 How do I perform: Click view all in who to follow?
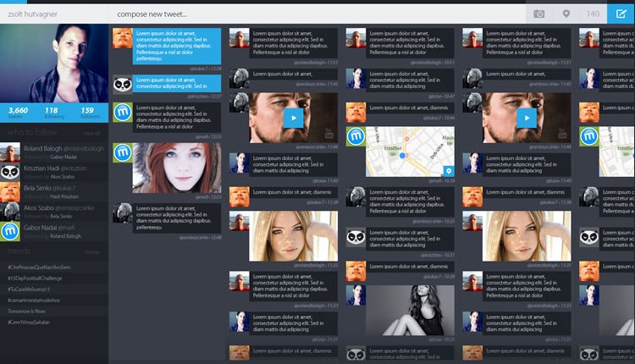click(91, 133)
